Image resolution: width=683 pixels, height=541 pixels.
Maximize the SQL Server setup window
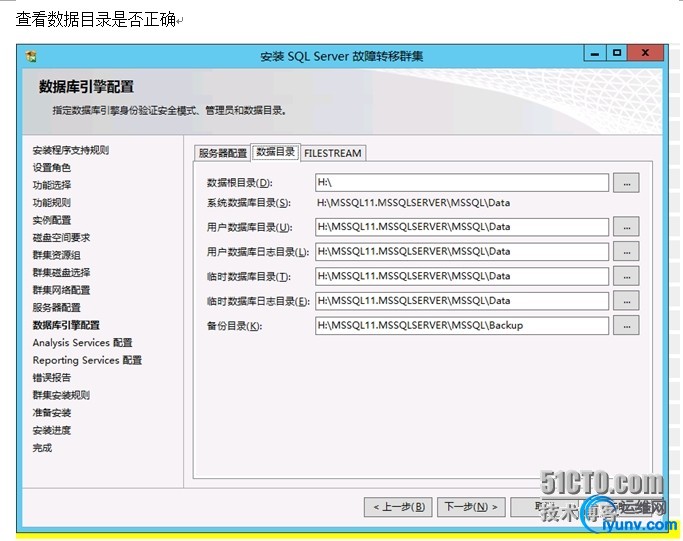tap(616, 53)
